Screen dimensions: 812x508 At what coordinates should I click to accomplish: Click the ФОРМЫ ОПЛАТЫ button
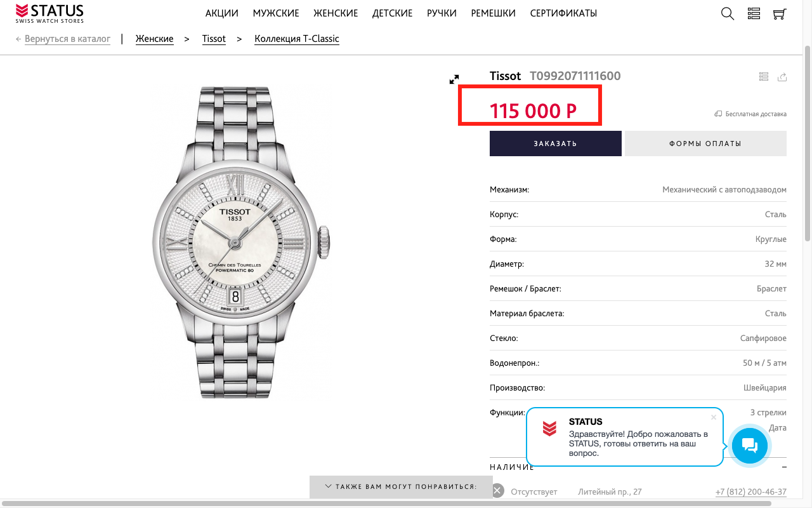[x=705, y=144]
